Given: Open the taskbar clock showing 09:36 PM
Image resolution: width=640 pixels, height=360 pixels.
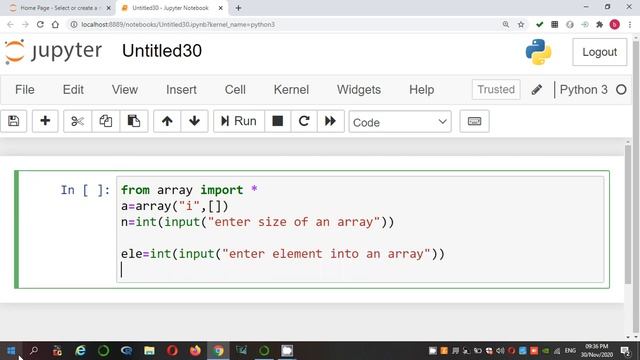Looking at the screenshot, I should tap(597, 351).
